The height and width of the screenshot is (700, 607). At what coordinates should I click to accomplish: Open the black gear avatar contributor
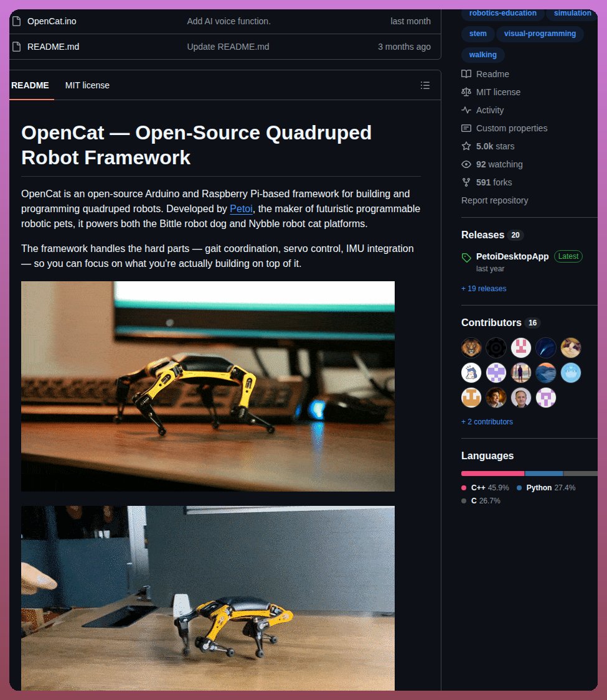click(496, 348)
